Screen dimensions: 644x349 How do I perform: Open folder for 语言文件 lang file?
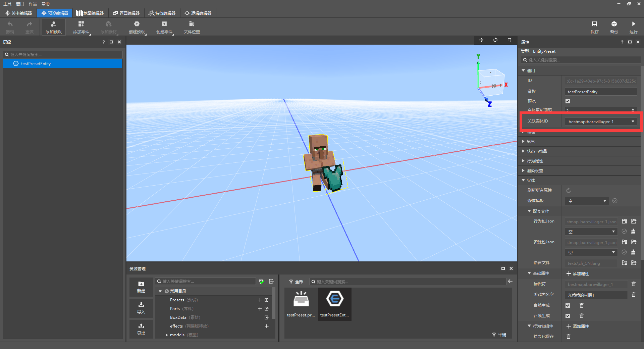click(x=634, y=263)
